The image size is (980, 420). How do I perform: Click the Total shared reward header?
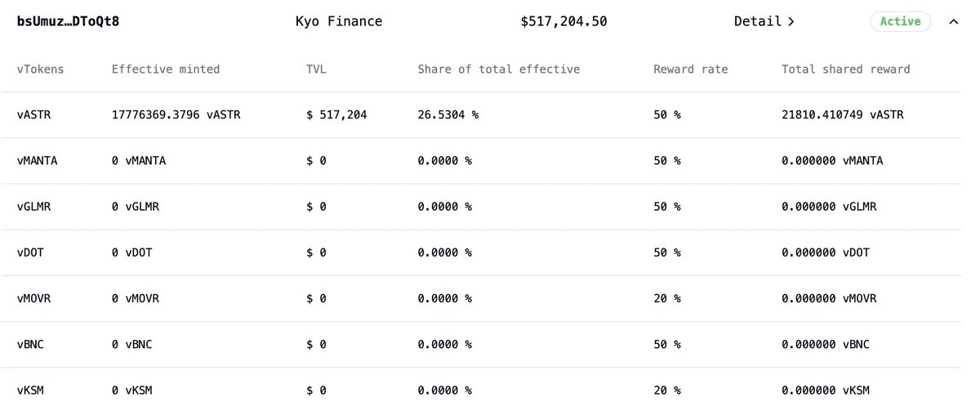coord(845,69)
